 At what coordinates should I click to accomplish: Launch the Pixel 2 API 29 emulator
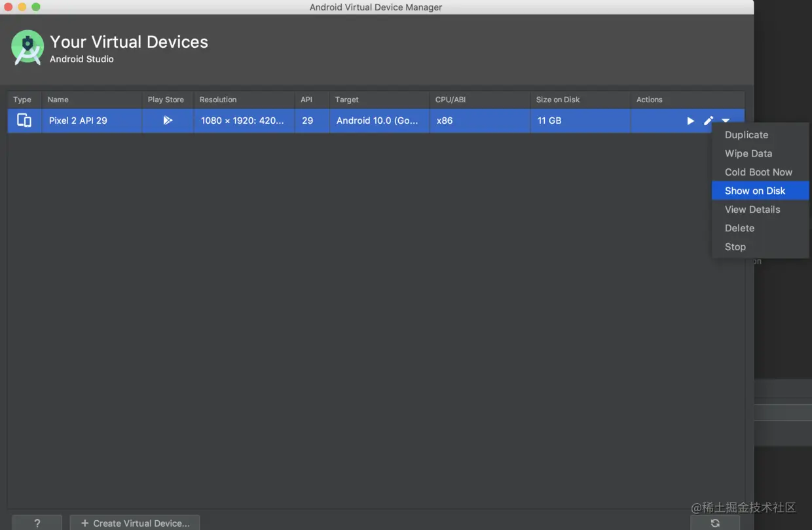[690, 121]
